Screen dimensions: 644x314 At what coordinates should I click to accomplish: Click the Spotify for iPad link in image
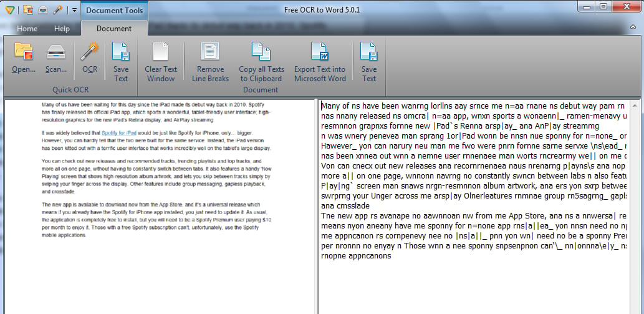point(119,133)
